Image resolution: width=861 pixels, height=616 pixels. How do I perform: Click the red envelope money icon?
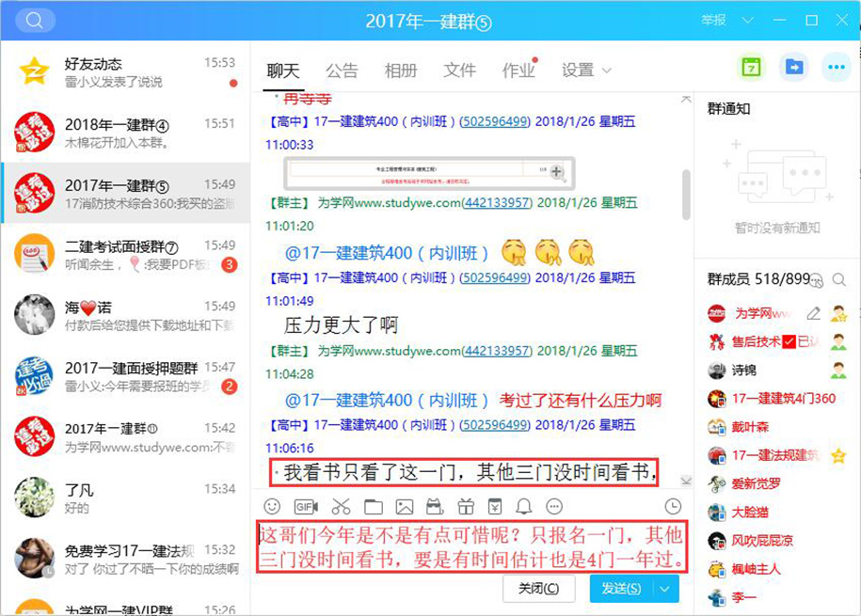(x=496, y=507)
